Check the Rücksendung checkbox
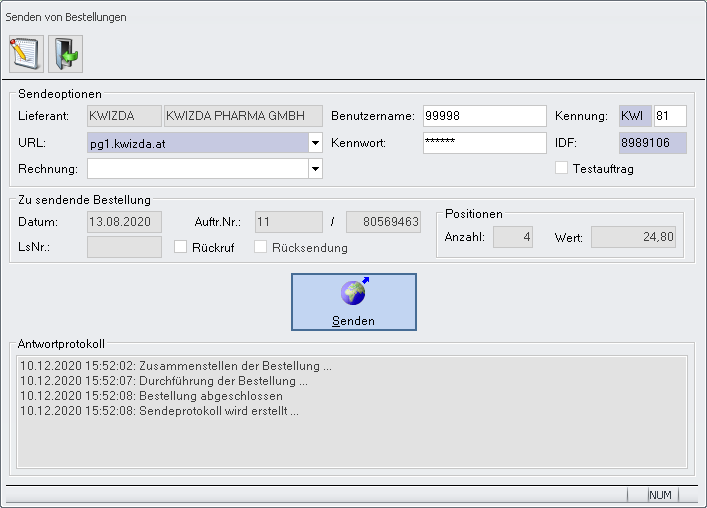This screenshot has width=707, height=508. pyautogui.click(x=262, y=247)
